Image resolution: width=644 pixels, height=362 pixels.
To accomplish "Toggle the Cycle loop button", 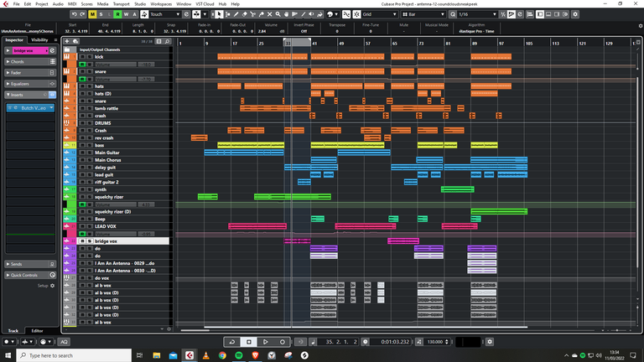I will [232, 342].
